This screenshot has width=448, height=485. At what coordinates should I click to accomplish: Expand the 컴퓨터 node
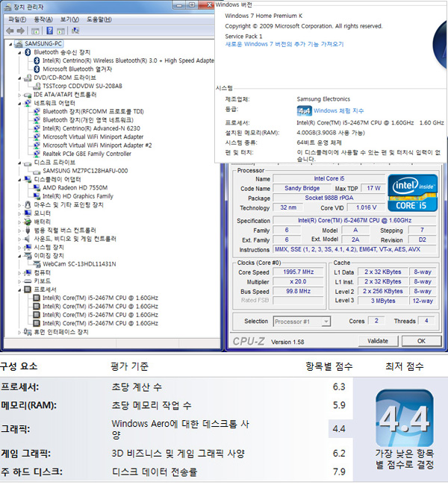pyautogui.click(x=19, y=273)
